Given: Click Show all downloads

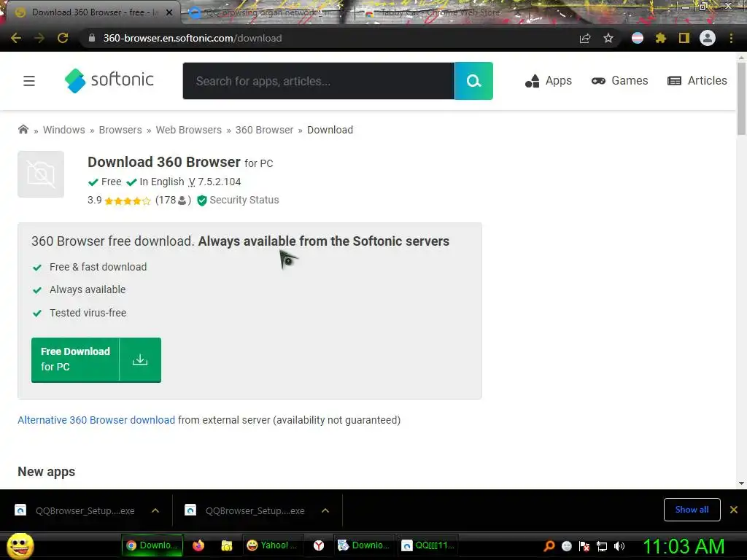Looking at the screenshot, I should (x=692, y=510).
